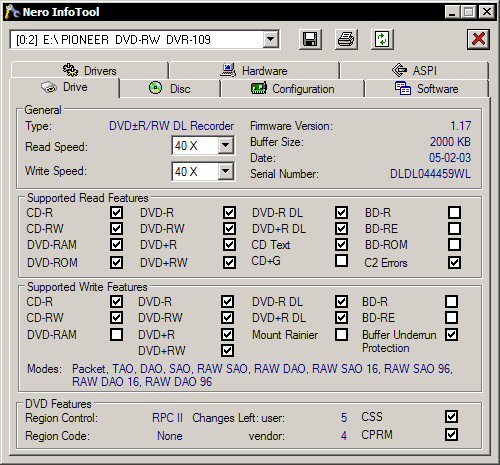Click the user changes left value 5
Screen dimensions: 500x465
tap(344, 418)
